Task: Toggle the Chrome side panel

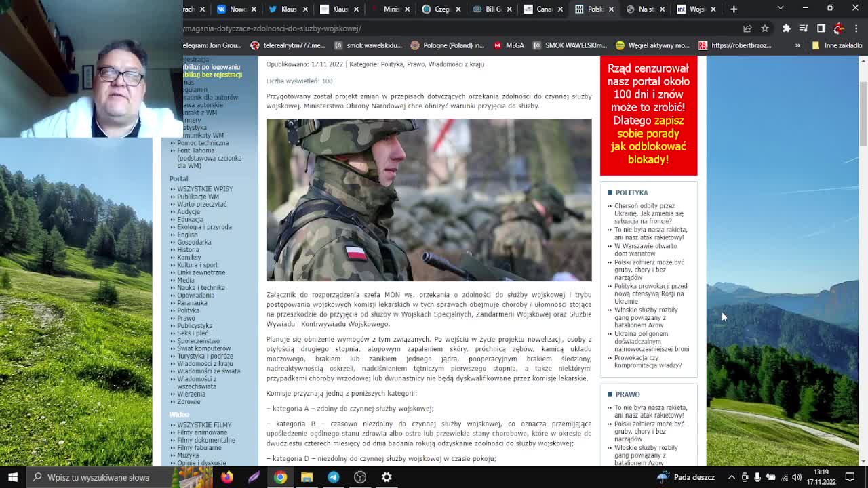Action: point(821,28)
